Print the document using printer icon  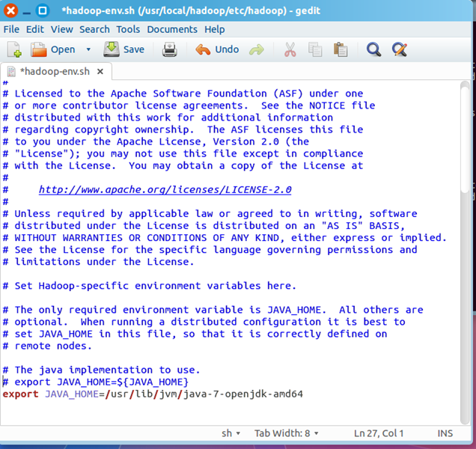click(170, 49)
